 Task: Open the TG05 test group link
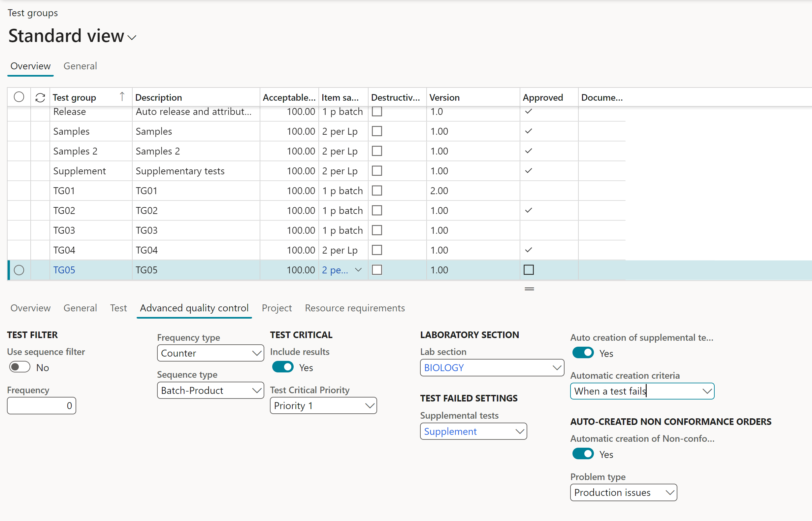64,270
